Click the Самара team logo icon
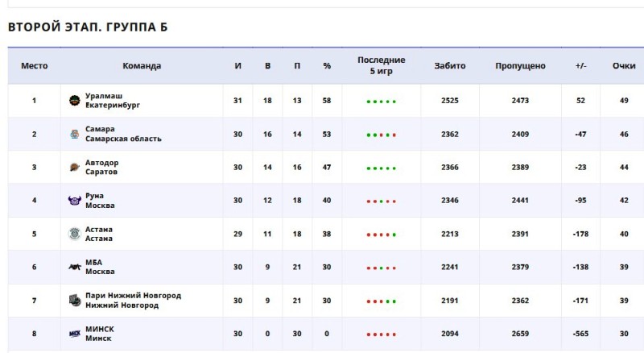644x353 pixels. pos(74,134)
